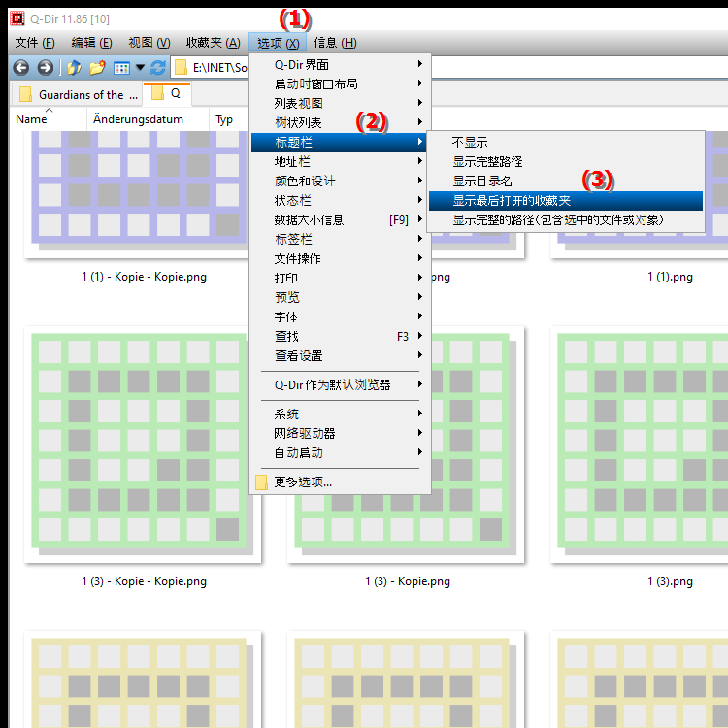The height and width of the screenshot is (728, 728).
Task: Go back with the left arrow button
Action: (21, 68)
